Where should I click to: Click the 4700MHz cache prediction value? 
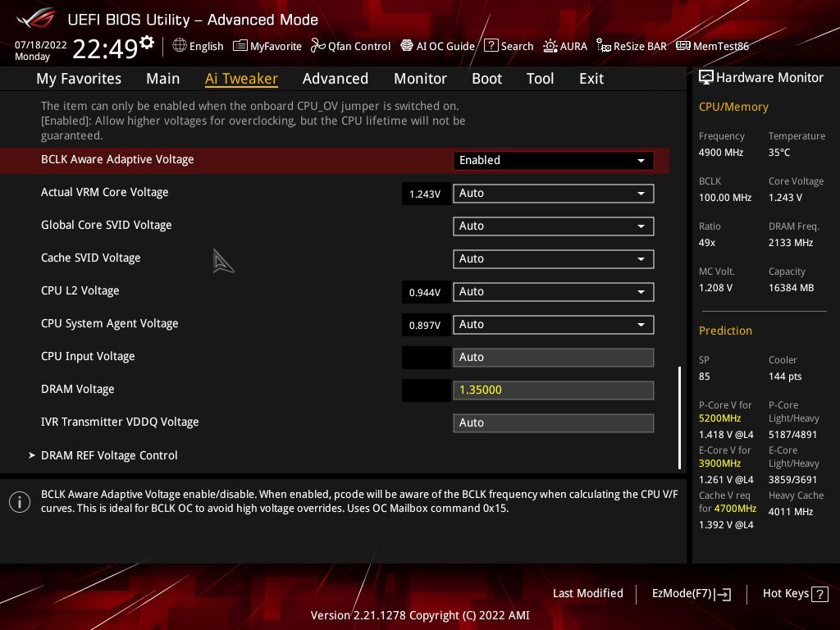tap(736, 509)
